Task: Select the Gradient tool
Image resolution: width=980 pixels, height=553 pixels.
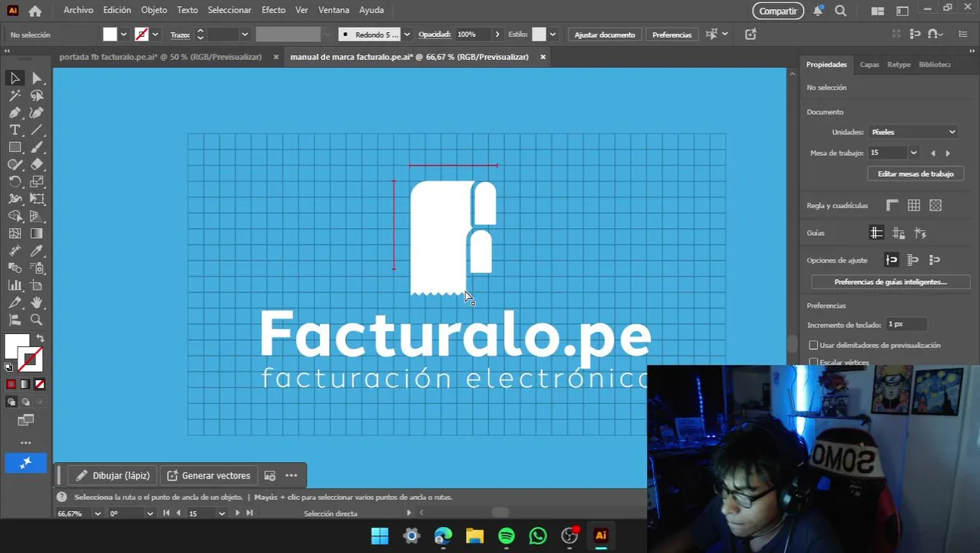Action: pos(37,233)
